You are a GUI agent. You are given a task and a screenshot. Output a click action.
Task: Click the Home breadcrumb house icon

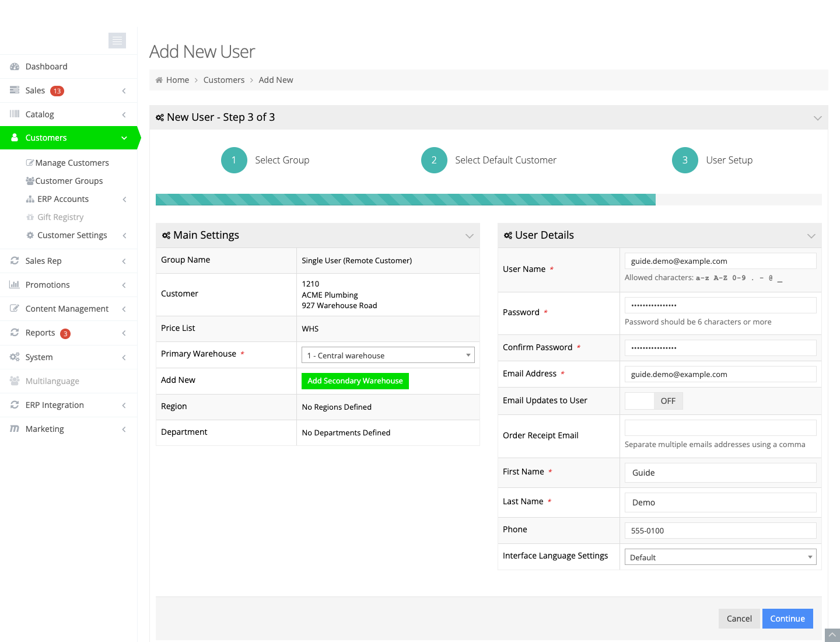pyautogui.click(x=159, y=80)
